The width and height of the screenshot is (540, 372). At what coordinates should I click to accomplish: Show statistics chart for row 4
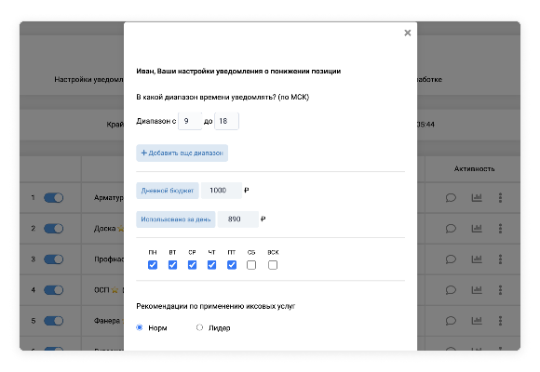tap(477, 290)
